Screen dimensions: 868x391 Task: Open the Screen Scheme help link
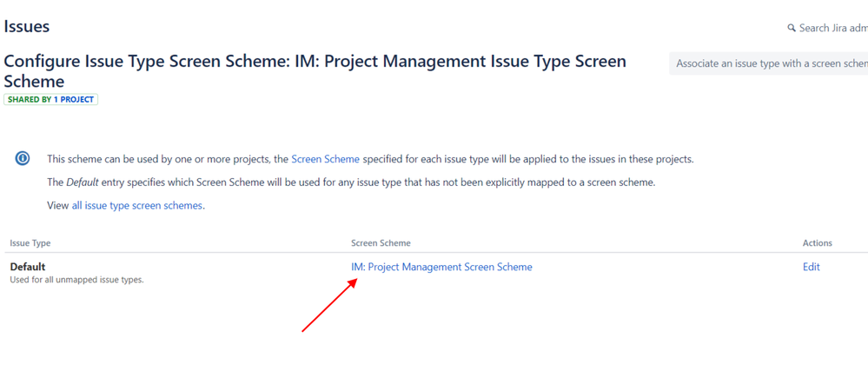tap(326, 160)
